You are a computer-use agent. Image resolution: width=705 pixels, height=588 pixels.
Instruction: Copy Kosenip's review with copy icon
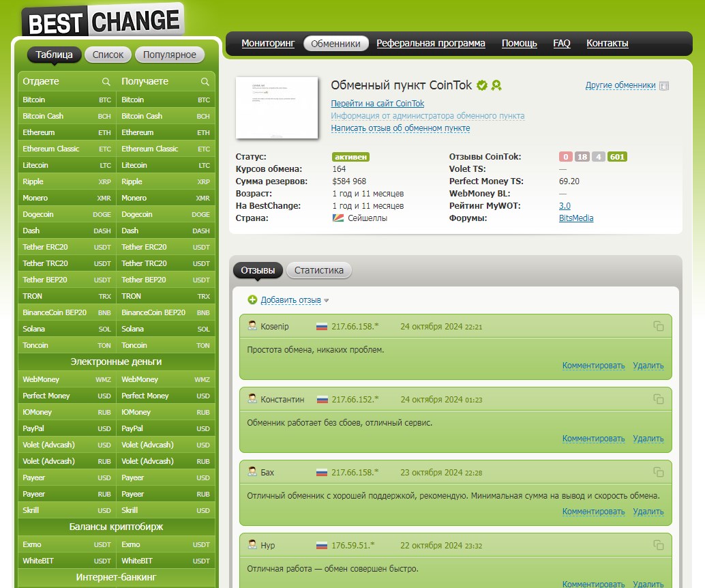click(658, 326)
